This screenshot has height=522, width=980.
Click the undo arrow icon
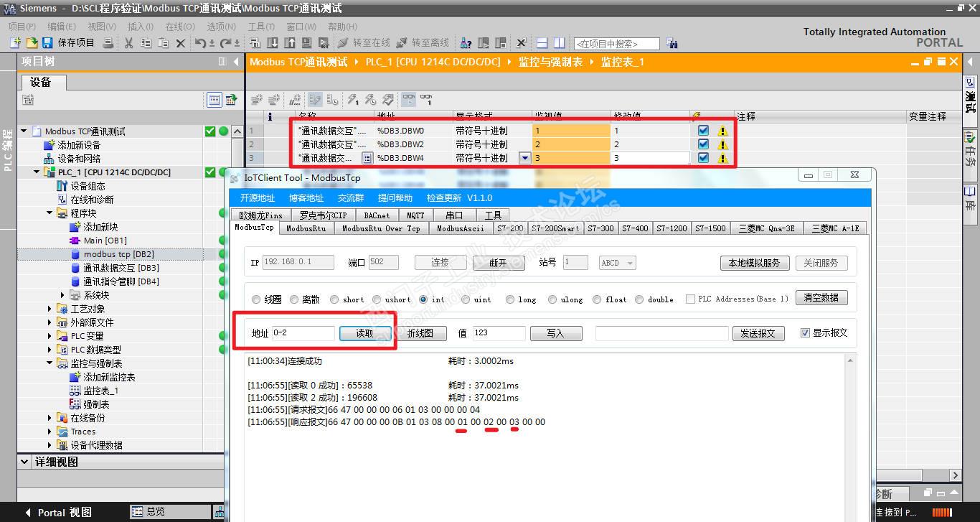pos(202,43)
